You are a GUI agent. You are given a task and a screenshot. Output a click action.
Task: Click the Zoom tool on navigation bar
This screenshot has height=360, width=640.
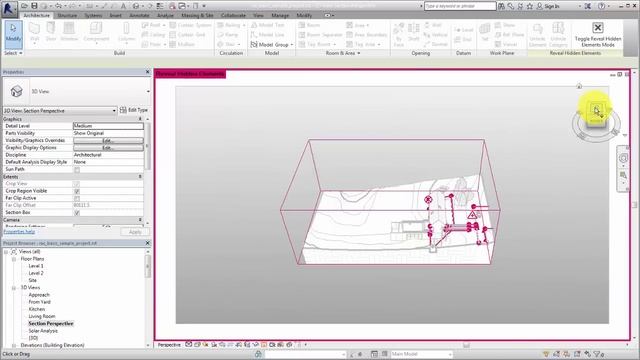(623, 175)
